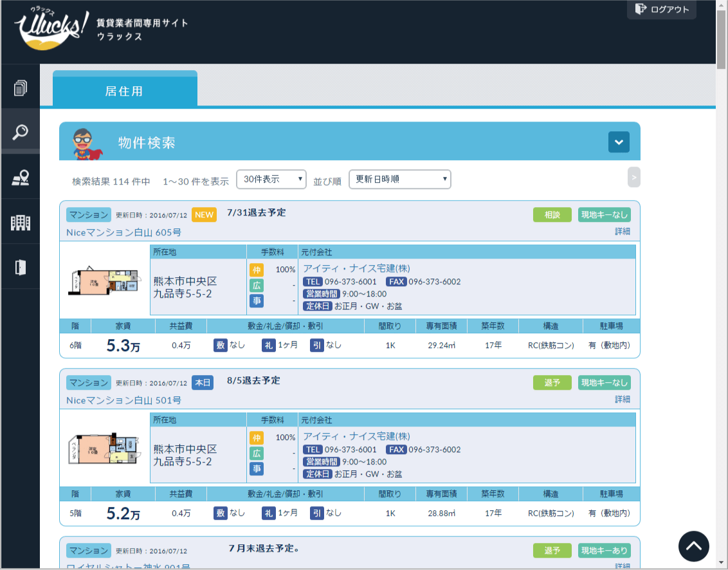728x570 pixels.
Task: Switch to the 居住用 tab
Action: [125, 89]
